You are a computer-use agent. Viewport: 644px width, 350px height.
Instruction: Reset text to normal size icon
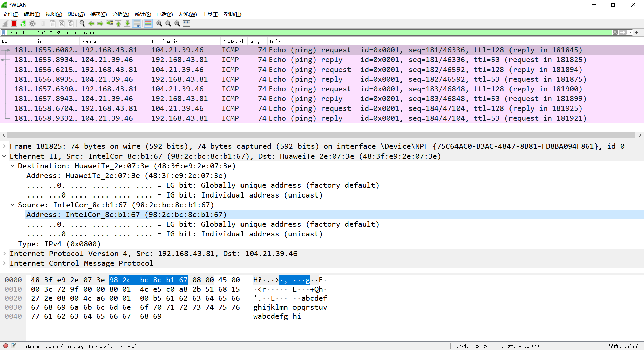177,24
